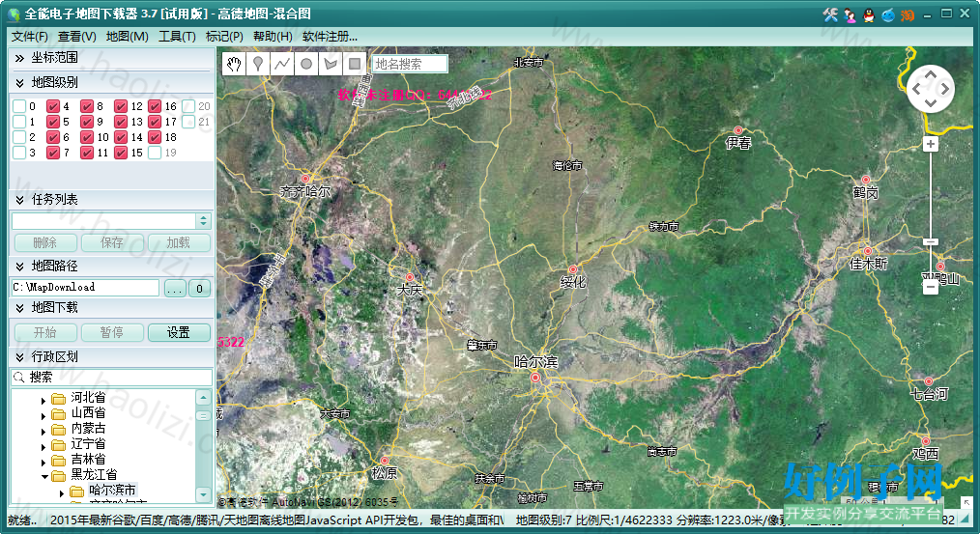
Task: Click the 开始 download button
Action: 45,332
